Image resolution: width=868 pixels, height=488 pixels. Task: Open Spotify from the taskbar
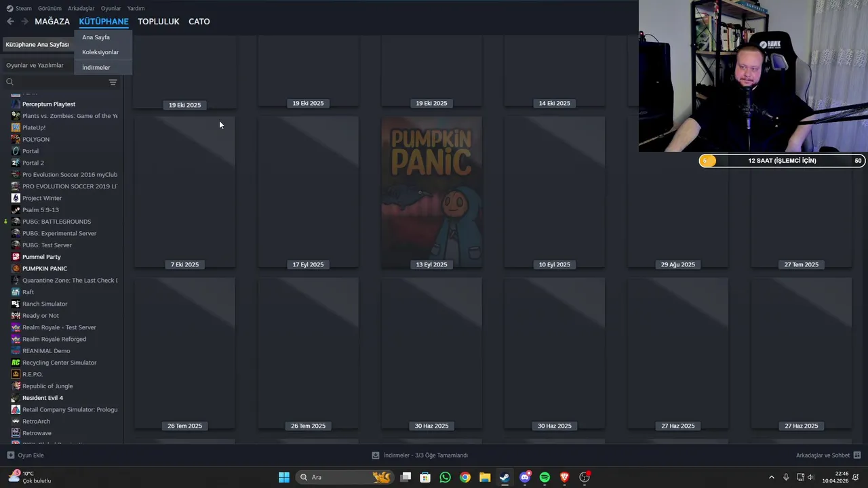(545, 477)
